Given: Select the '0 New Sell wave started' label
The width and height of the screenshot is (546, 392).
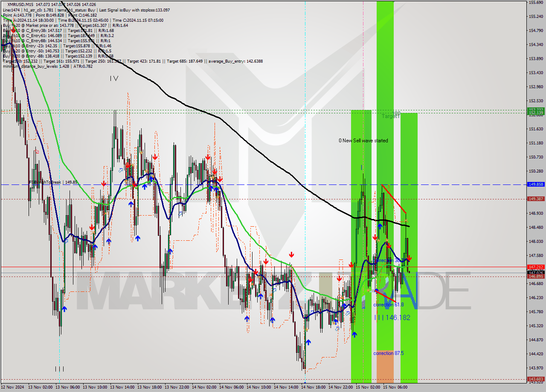Looking at the screenshot, I should pos(363,141).
